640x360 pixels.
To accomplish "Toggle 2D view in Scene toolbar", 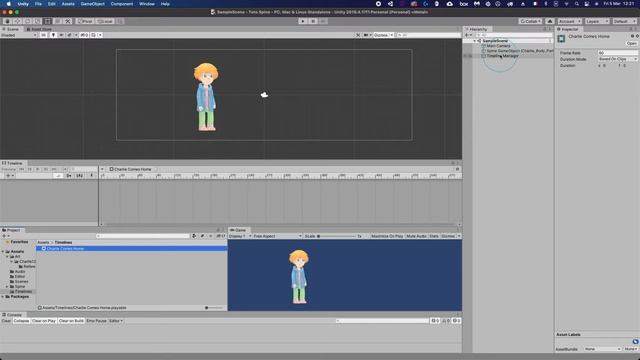I will (x=44, y=35).
